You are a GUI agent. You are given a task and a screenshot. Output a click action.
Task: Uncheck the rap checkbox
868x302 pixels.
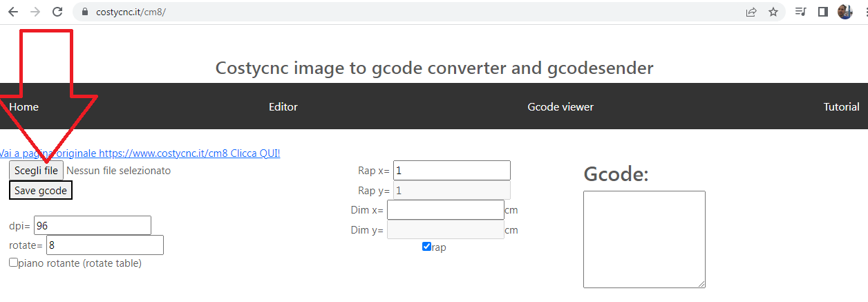pos(426,247)
